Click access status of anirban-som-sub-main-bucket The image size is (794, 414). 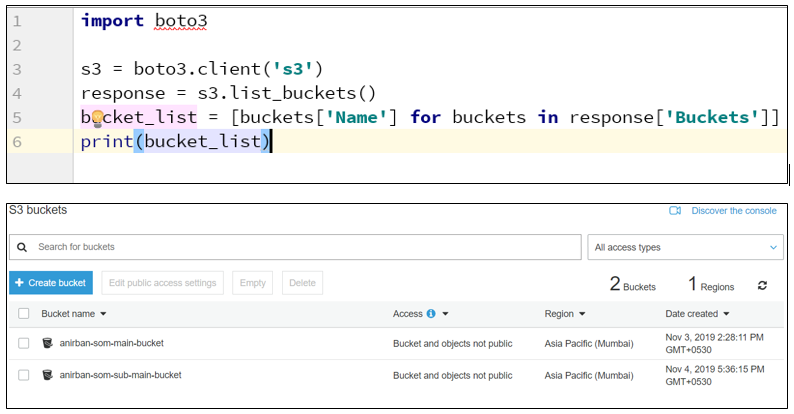click(453, 376)
